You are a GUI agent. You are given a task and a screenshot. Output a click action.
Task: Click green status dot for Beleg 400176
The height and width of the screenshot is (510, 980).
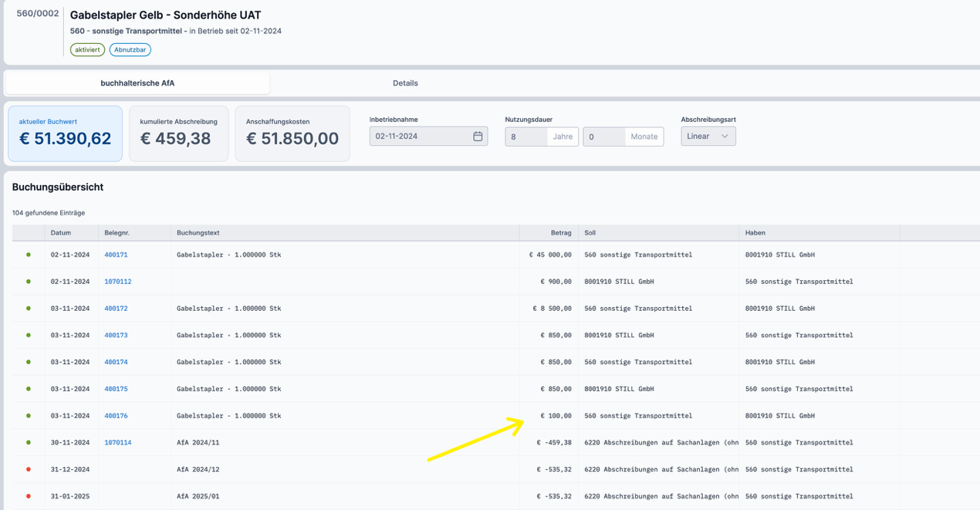point(29,416)
